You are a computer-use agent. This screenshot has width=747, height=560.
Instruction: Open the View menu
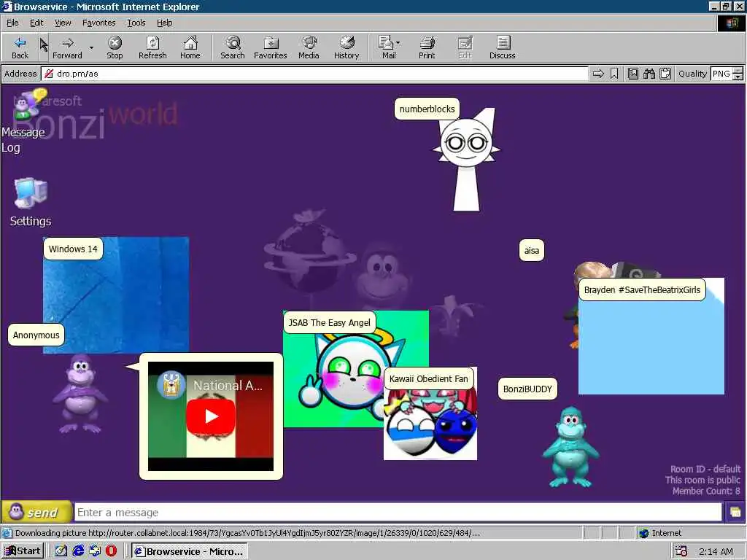coord(63,23)
